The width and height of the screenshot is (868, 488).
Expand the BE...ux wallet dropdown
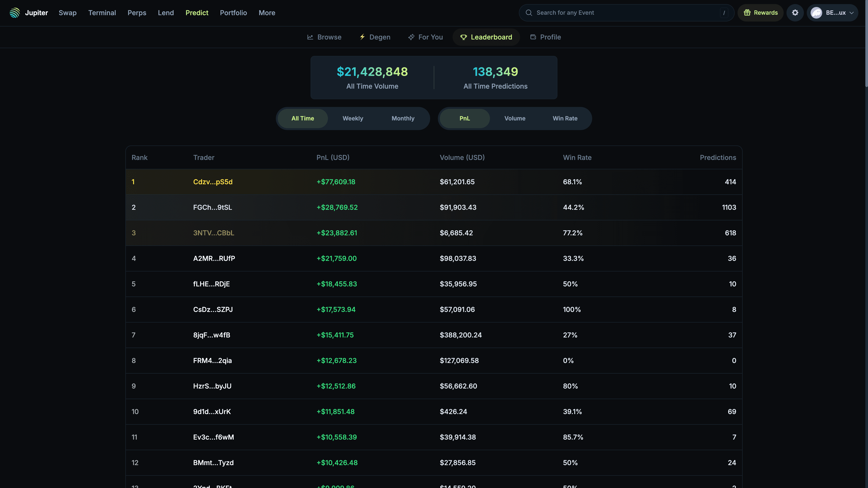pos(832,13)
